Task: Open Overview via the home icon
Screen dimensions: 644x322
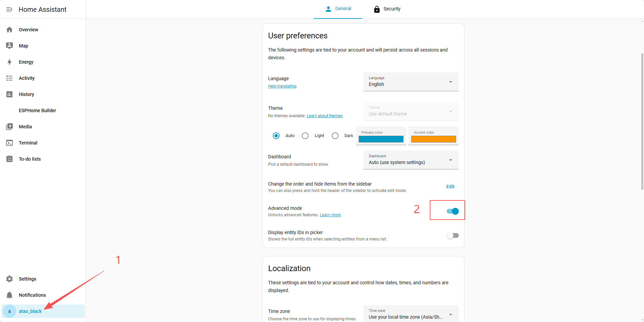Action: 9,30
